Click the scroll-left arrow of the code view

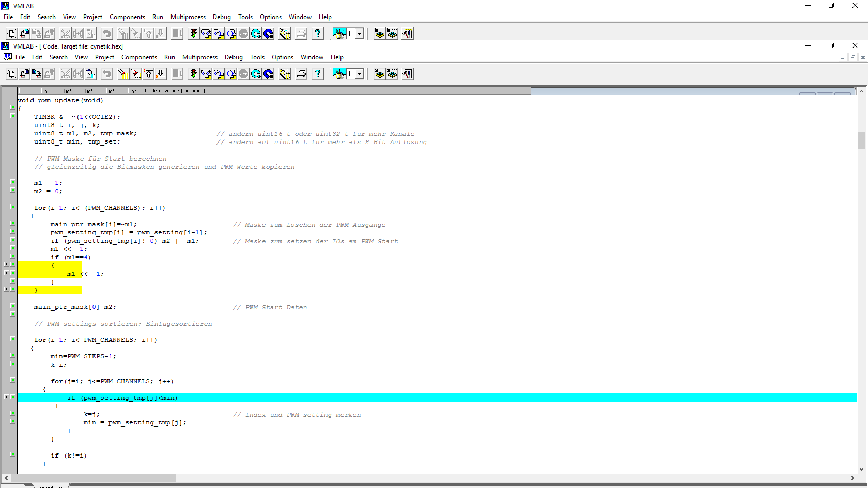point(6,478)
